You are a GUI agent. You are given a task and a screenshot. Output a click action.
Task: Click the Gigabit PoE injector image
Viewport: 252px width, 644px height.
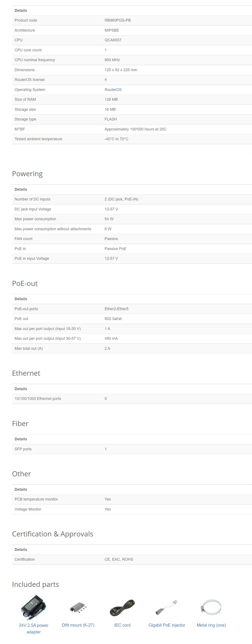click(x=167, y=607)
